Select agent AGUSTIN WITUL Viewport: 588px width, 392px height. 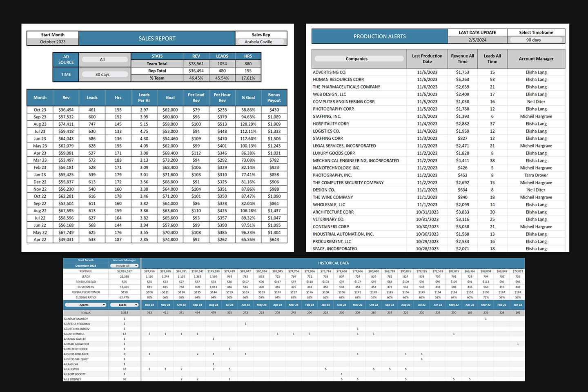[x=74, y=334]
